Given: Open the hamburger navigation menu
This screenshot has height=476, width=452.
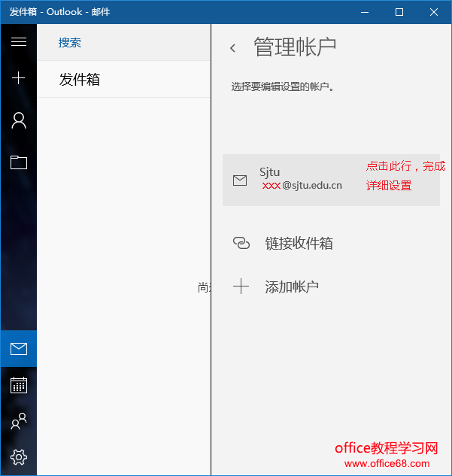Looking at the screenshot, I should coord(19,42).
